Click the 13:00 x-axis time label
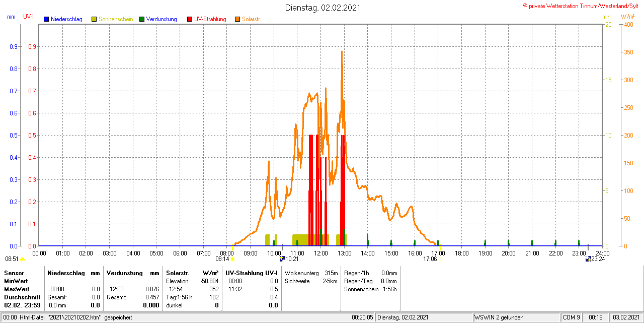This screenshot has width=644, height=323. [344, 253]
